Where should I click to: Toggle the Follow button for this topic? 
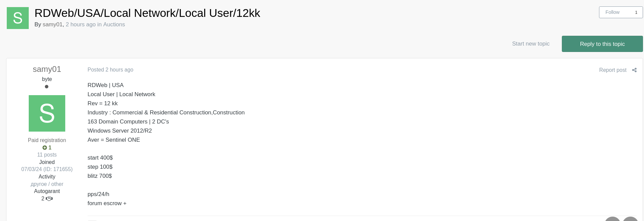point(613,12)
